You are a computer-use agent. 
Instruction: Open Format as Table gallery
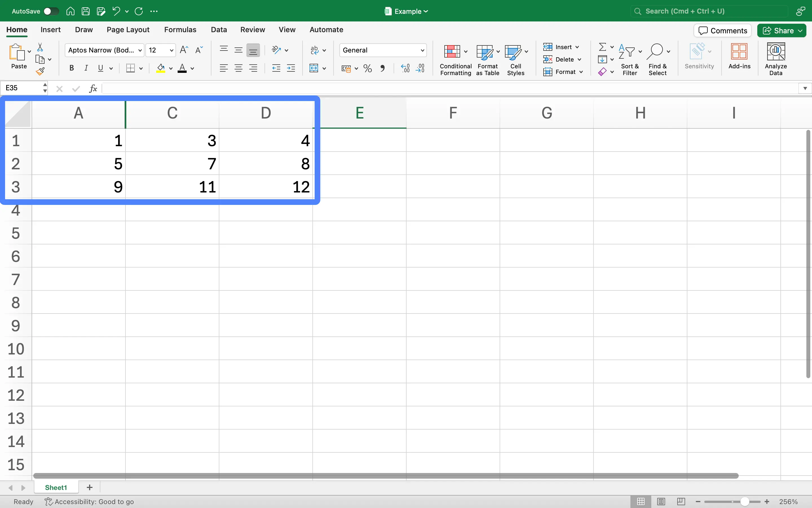click(487, 60)
